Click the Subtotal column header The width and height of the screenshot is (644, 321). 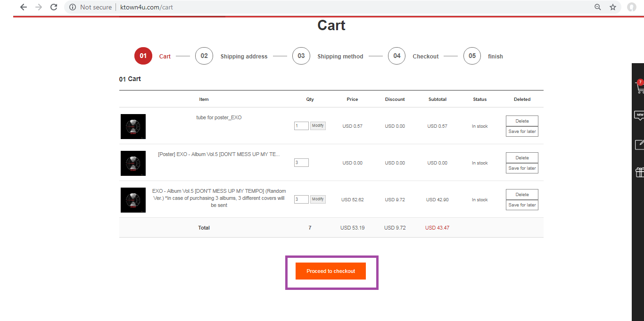click(x=437, y=99)
